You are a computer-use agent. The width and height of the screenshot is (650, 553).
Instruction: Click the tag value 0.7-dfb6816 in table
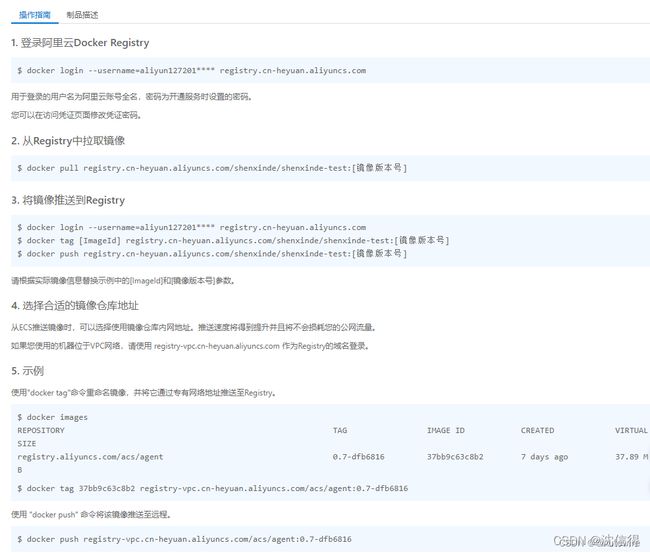(x=359, y=457)
